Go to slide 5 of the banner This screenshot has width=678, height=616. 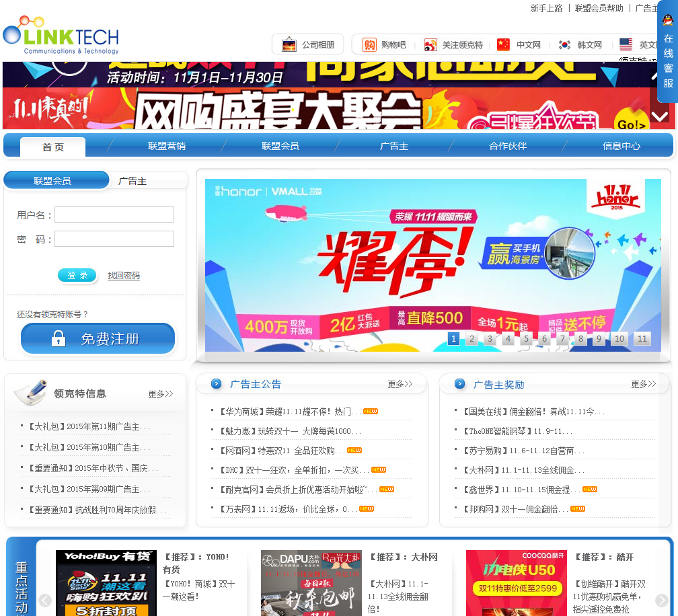click(526, 338)
